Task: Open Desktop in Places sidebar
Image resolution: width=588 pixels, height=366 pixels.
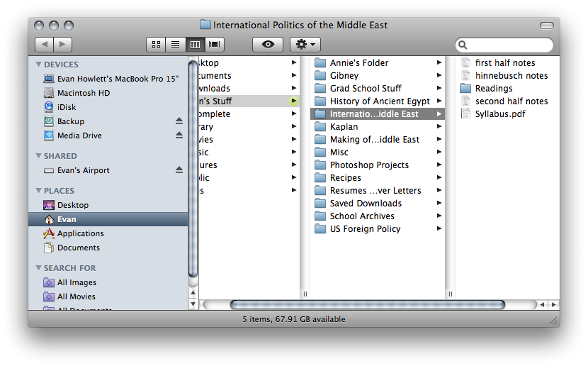Action: [x=108, y=205]
